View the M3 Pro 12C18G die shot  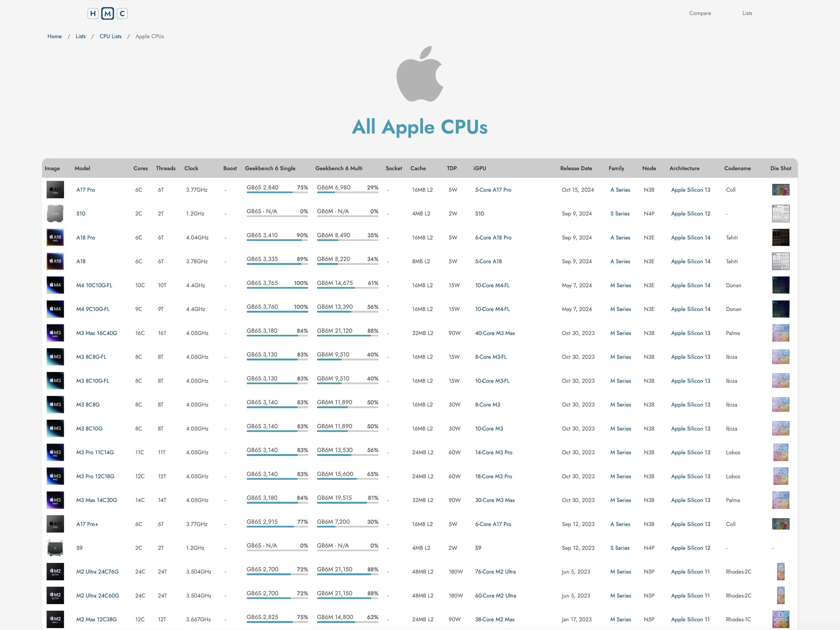pos(781,476)
